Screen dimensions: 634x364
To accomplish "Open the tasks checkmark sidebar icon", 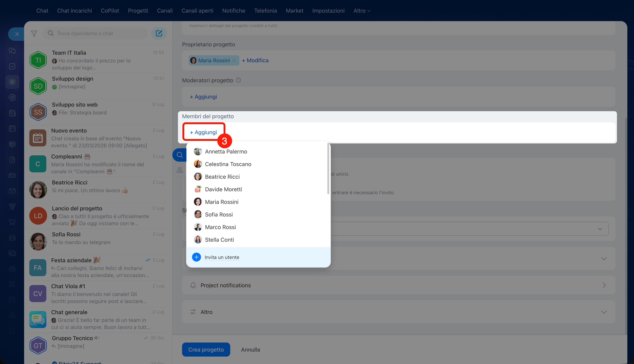I will pyautogui.click(x=12, y=66).
